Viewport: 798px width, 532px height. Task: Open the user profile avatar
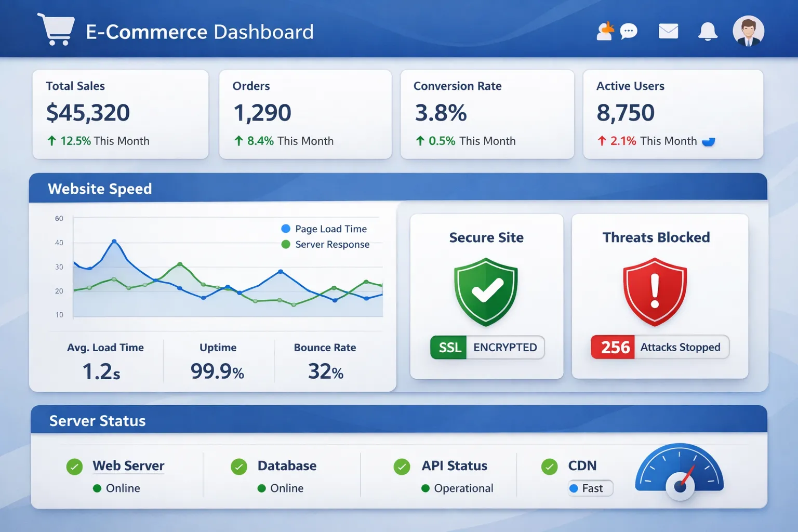point(748,31)
